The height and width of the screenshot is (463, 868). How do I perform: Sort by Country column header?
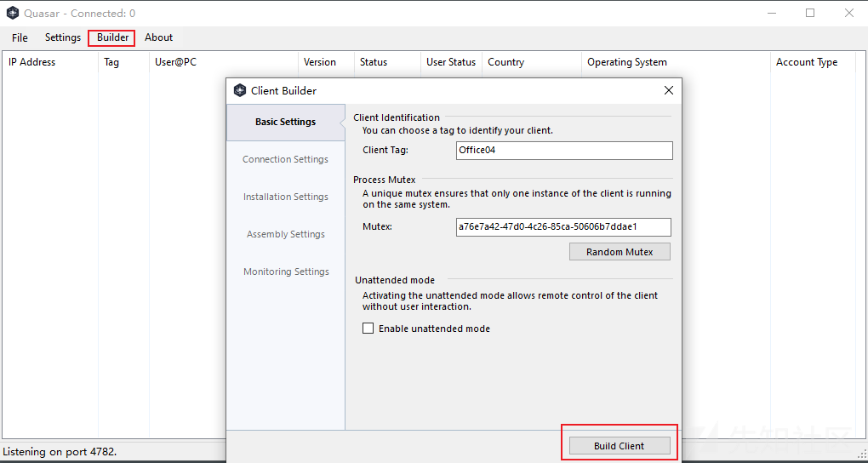pos(532,63)
